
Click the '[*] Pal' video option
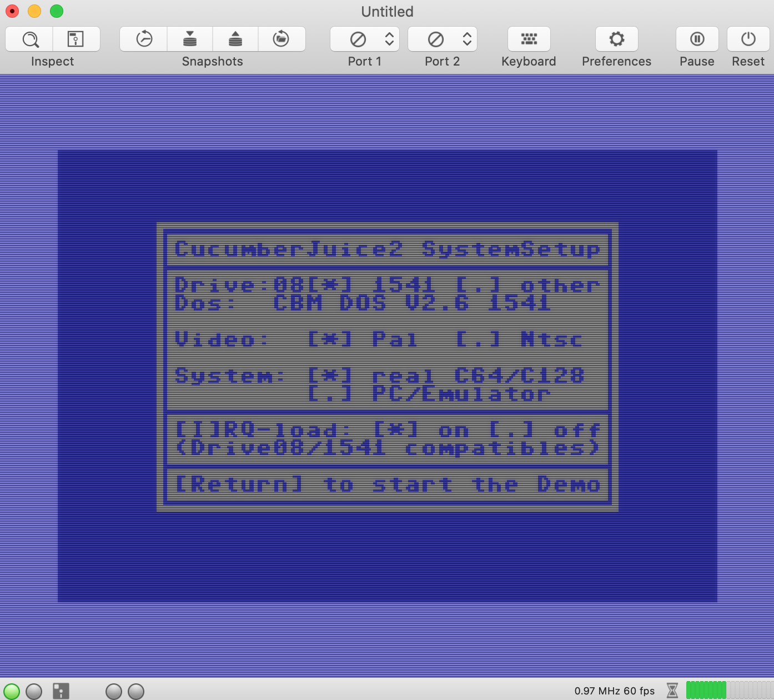click(x=363, y=339)
